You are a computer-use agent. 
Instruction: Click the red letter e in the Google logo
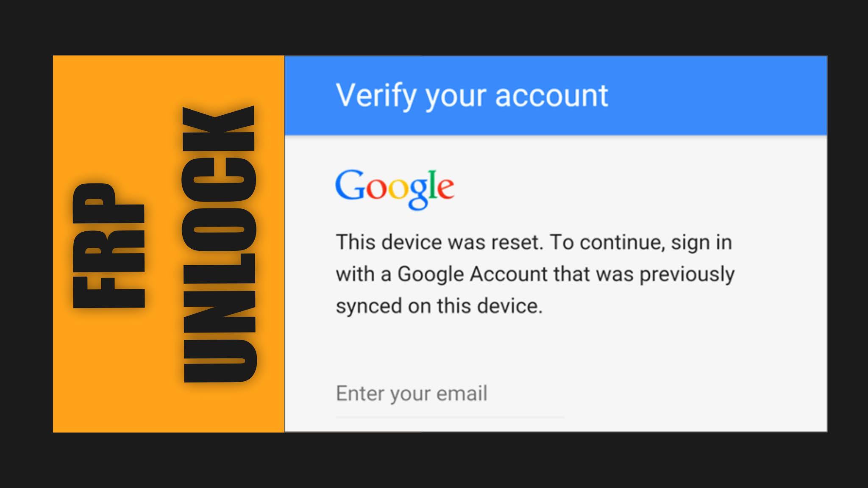click(x=445, y=189)
